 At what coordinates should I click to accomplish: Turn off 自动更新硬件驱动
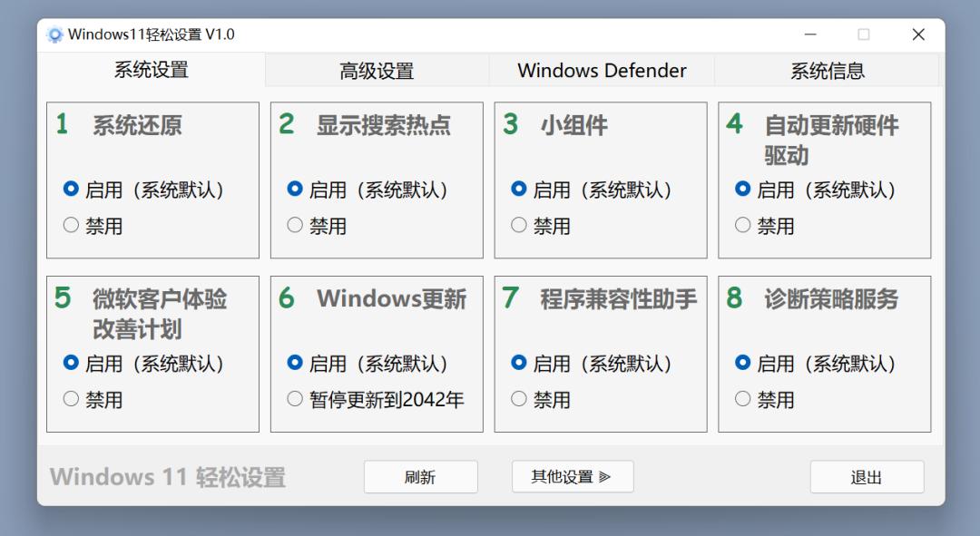pyautogui.click(x=742, y=225)
